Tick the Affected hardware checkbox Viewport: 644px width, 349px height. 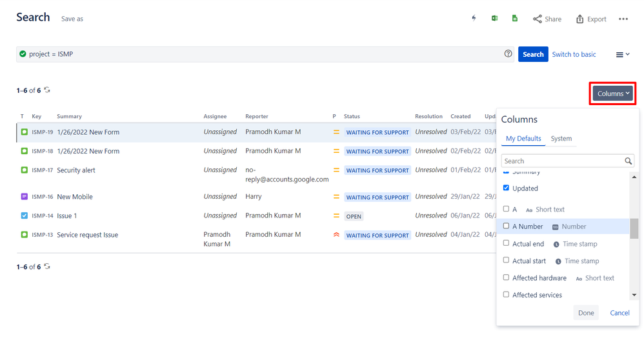[x=506, y=277]
